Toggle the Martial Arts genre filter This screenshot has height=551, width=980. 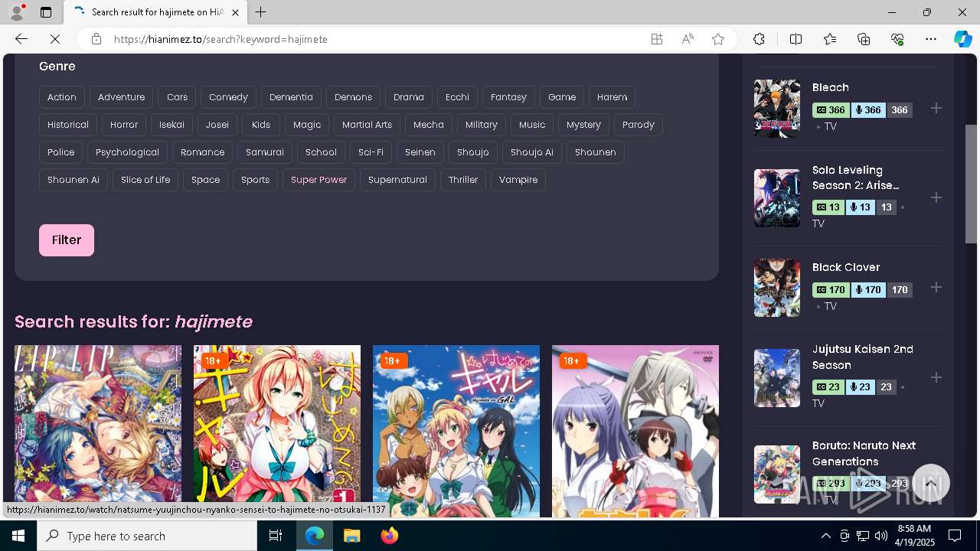point(367,125)
